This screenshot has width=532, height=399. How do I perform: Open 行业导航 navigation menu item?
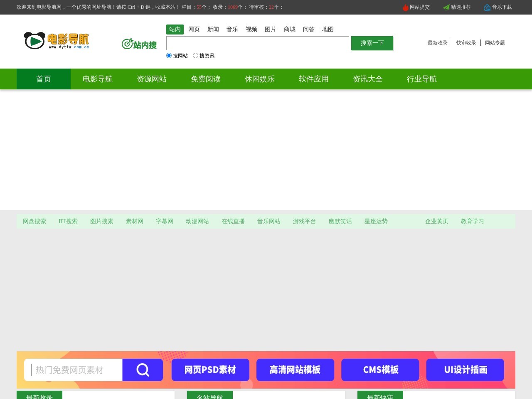(422, 79)
